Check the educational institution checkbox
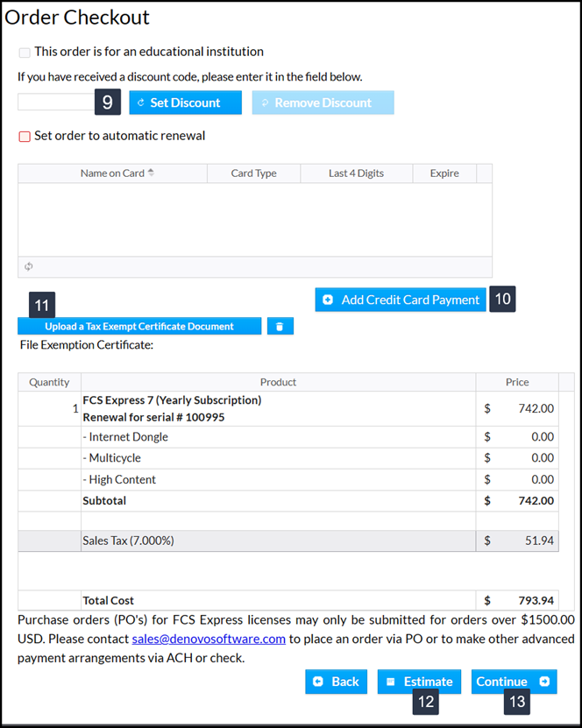Screen dimensions: 582x728 click(x=25, y=52)
